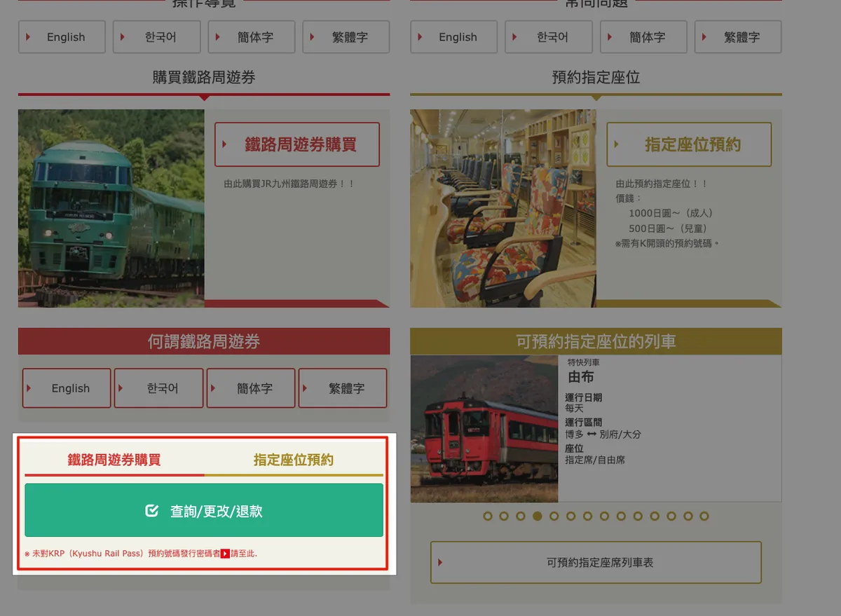841x616 pixels.
Task: Open 簡体字 guide under 何謂鐵路周遊券
Action: pos(250,388)
